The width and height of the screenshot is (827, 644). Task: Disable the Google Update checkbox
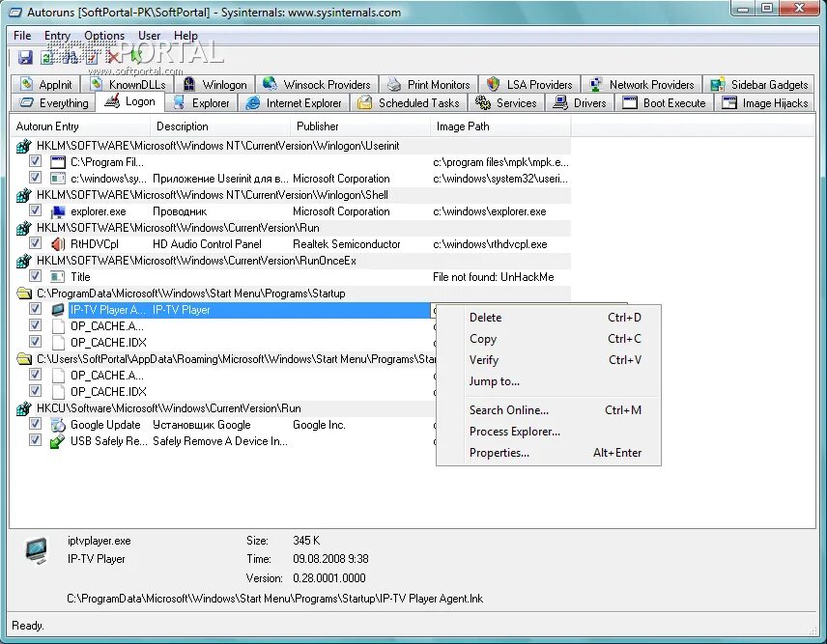35,424
